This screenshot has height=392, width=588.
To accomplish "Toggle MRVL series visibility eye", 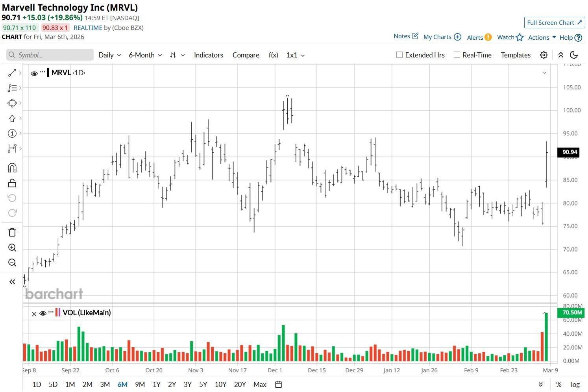I will pyautogui.click(x=34, y=73).
